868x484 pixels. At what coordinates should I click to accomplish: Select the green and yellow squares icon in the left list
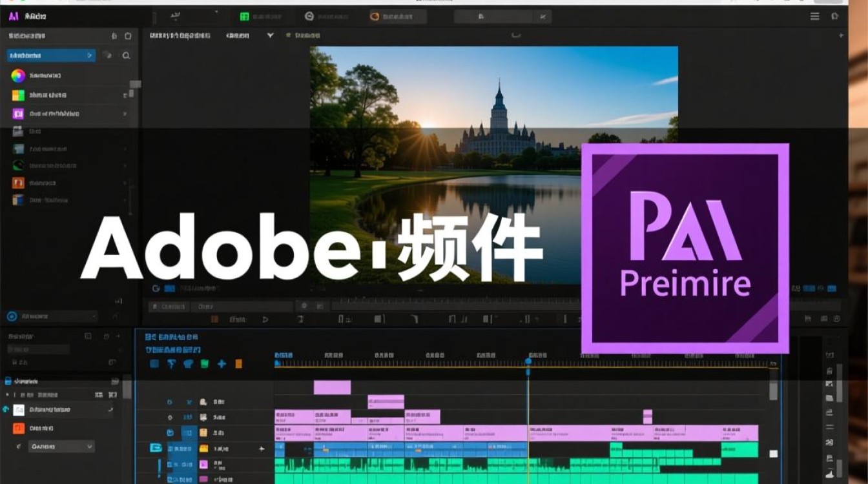[x=18, y=96]
